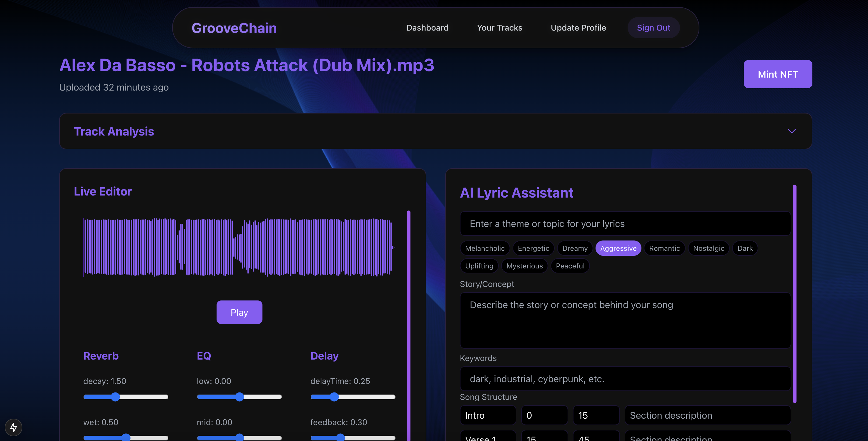
Task: Adjust the EQ low slider handle
Action: click(239, 397)
